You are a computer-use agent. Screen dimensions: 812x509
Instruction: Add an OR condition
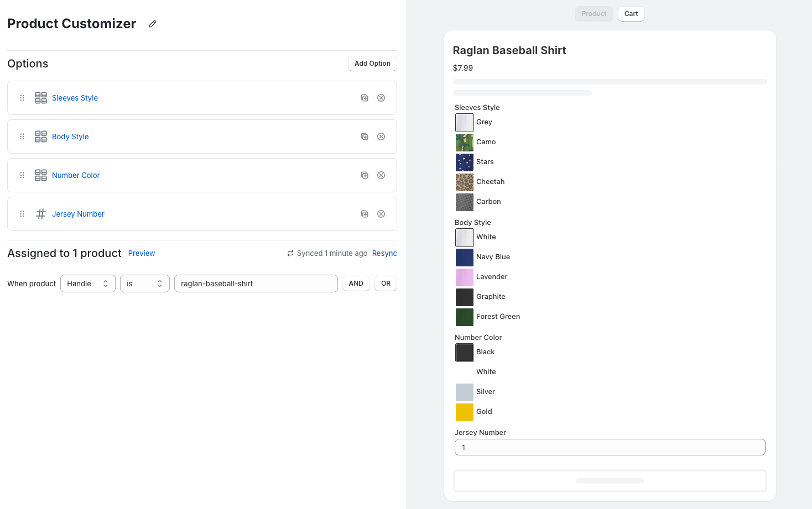coord(386,284)
